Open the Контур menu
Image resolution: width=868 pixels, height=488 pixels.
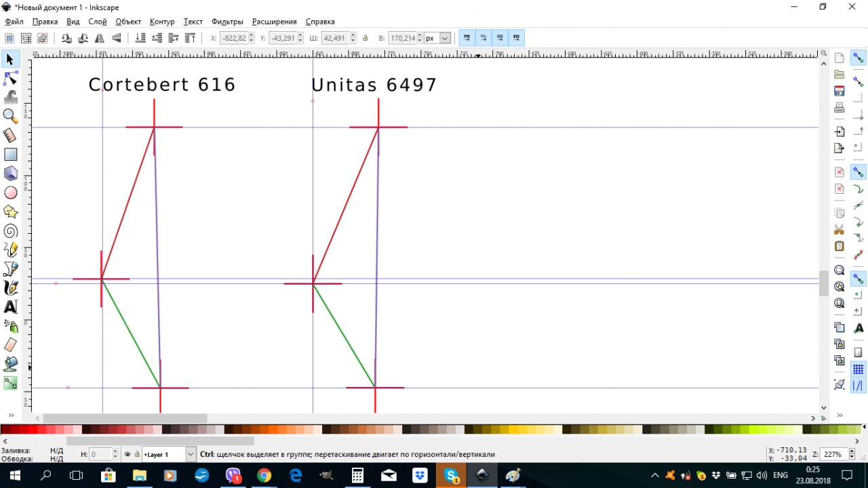(x=162, y=22)
